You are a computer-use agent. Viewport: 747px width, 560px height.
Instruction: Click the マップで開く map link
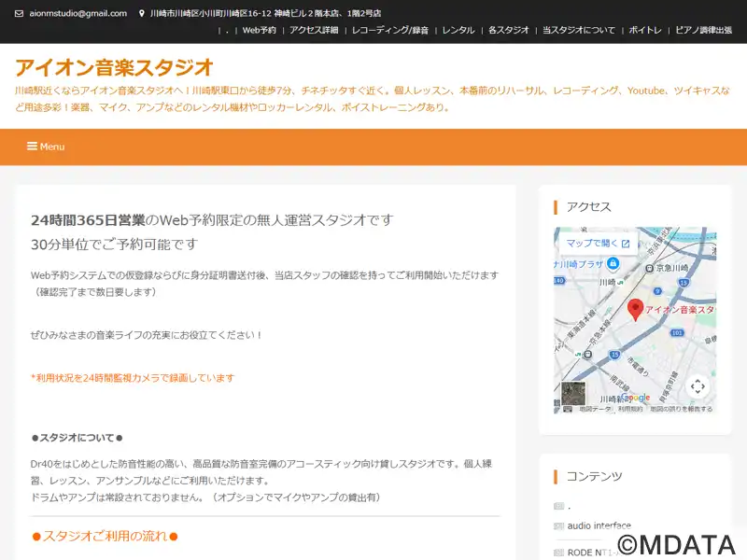(598, 244)
